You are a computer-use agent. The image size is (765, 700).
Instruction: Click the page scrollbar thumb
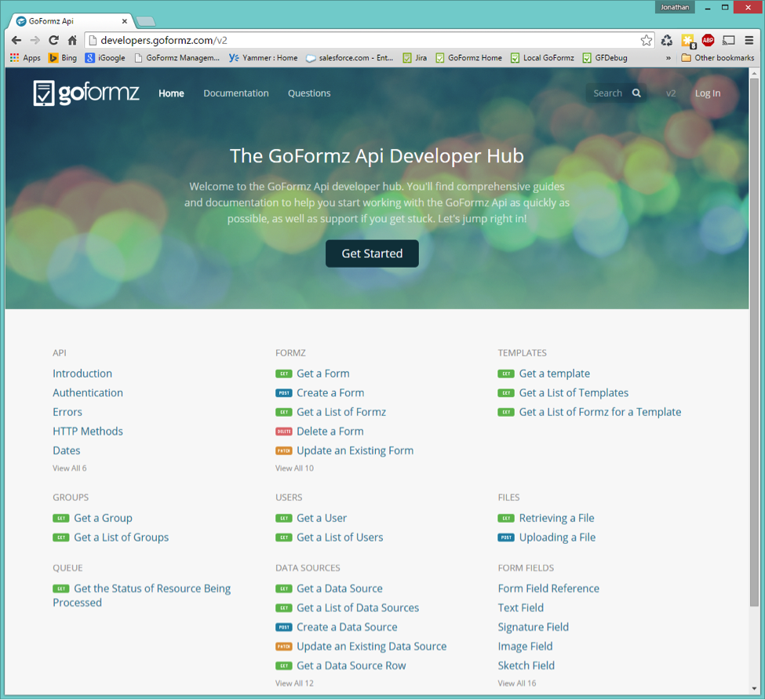coord(754,341)
